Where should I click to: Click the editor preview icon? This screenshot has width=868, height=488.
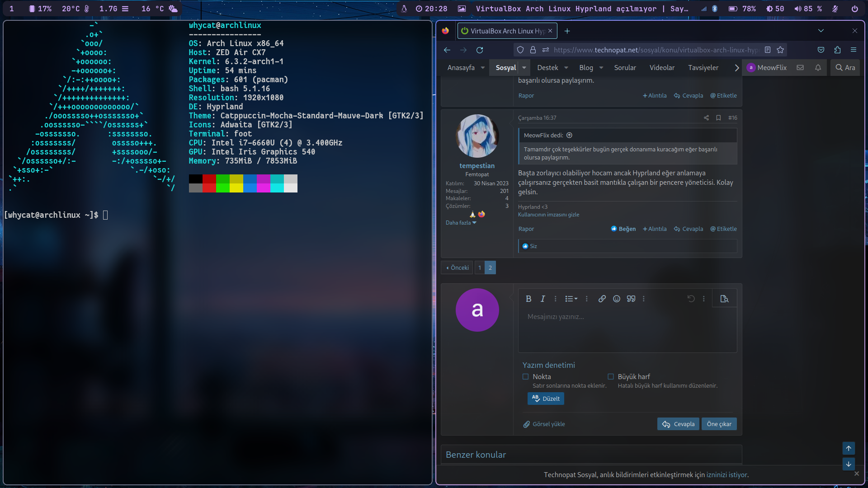[724, 299]
